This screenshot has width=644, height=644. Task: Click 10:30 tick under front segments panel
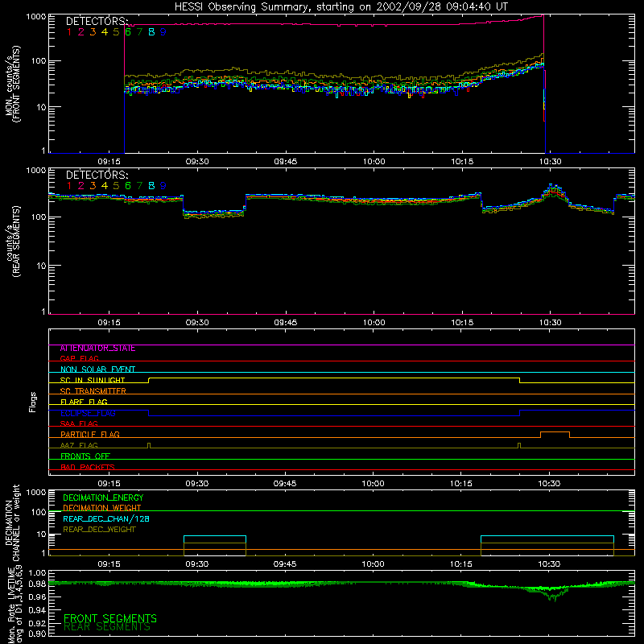[x=551, y=162]
